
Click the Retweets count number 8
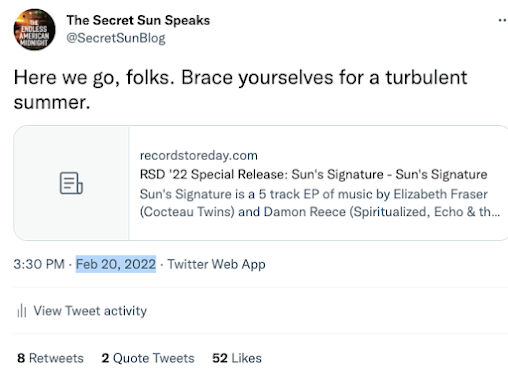coord(21,358)
